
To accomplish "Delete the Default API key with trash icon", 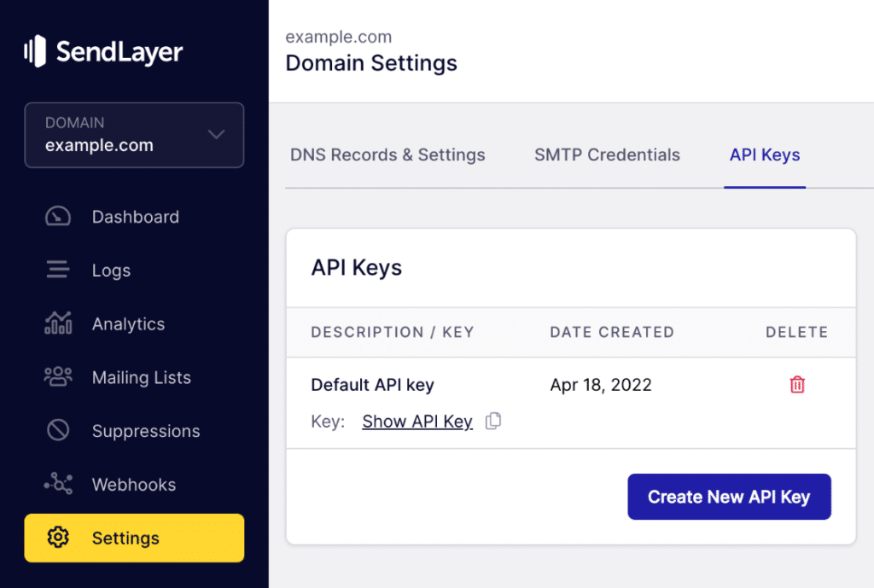I will [x=797, y=385].
